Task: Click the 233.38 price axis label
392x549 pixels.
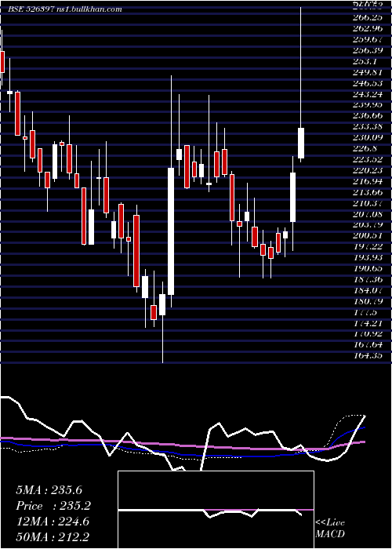Action: [x=367, y=126]
